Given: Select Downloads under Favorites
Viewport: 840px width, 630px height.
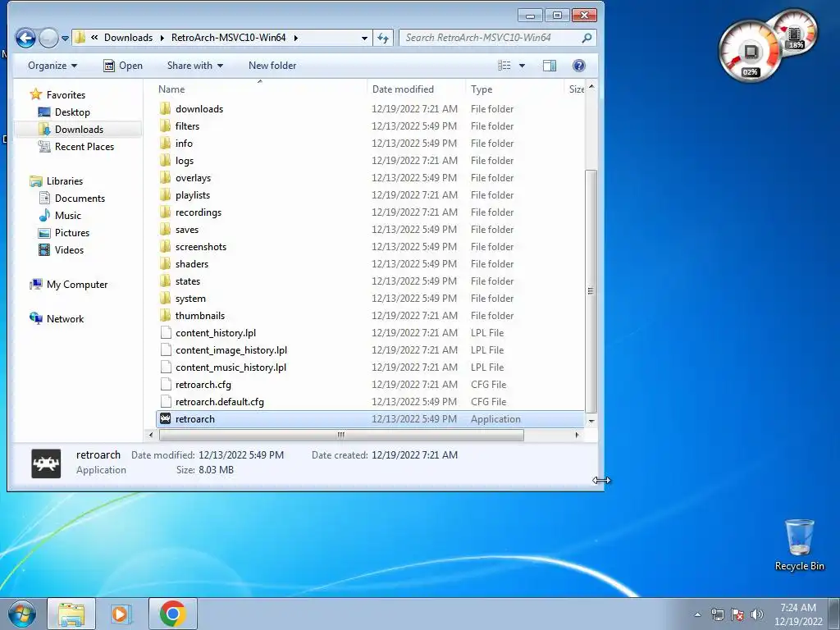Looking at the screenshot, I should [79, 129].
